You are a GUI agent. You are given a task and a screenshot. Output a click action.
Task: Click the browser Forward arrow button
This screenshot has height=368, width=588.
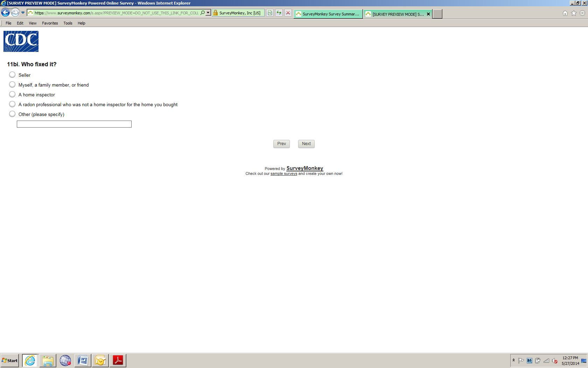pos(15,13)
